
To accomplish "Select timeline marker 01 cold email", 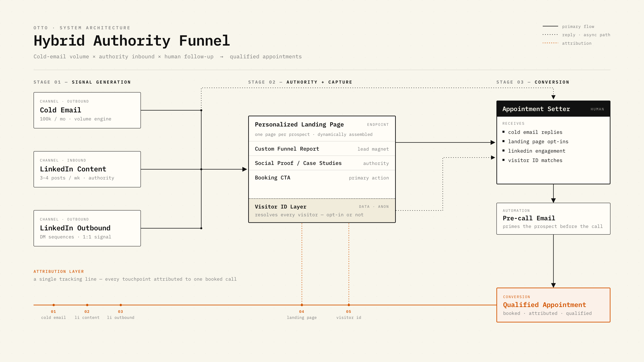I will pyautogui.click(x=53, y=305).
